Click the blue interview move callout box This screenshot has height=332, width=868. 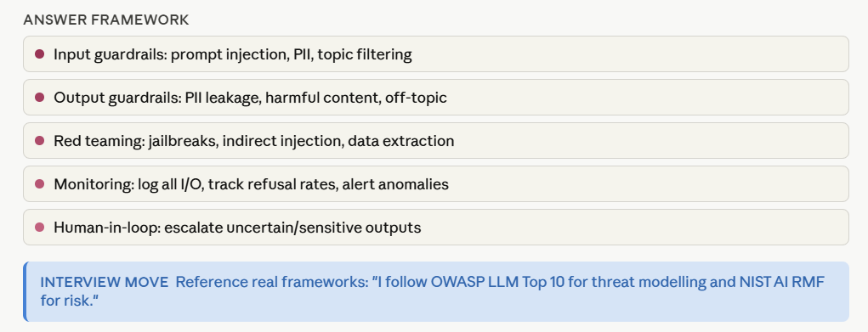[x=435, y=291]
